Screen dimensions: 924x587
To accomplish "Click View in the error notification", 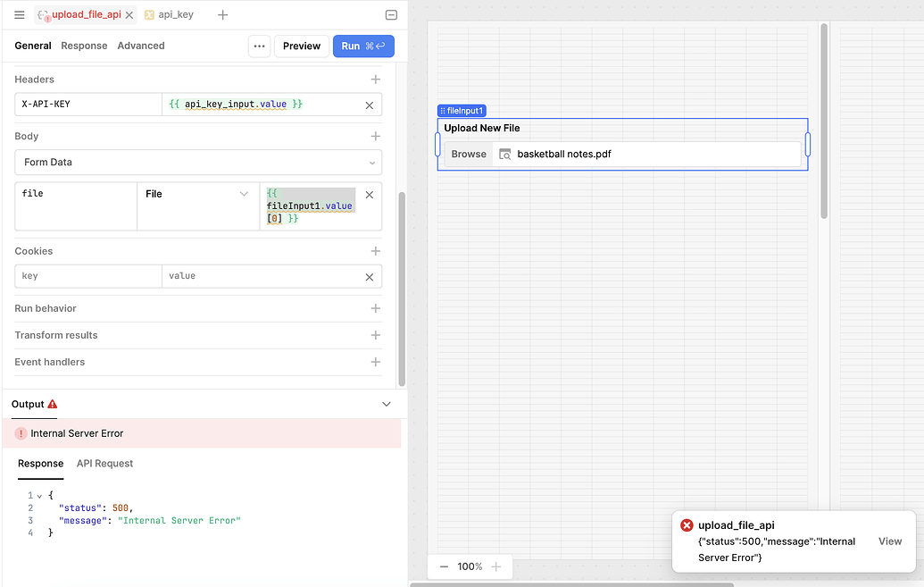I will coord(890,541).
